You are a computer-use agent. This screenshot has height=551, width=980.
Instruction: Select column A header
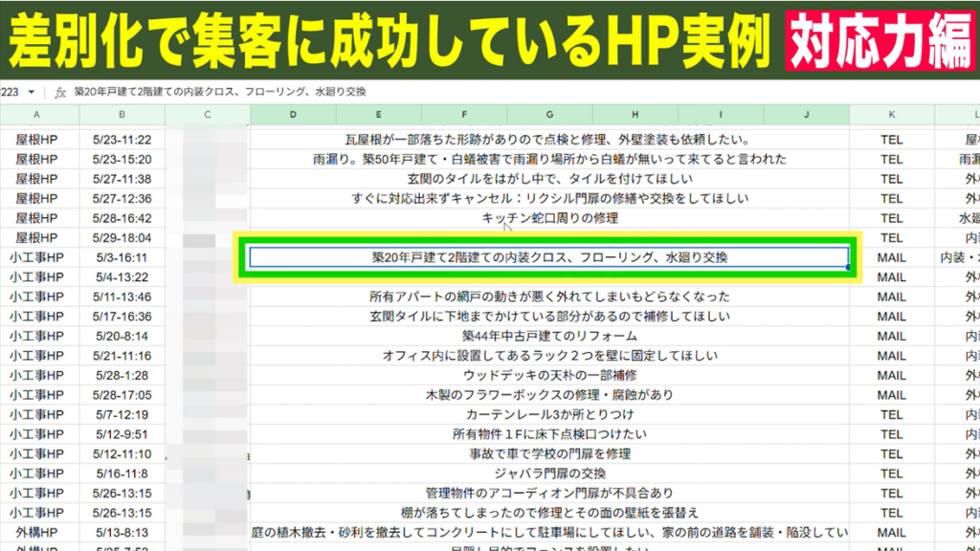tap(36, 115)
